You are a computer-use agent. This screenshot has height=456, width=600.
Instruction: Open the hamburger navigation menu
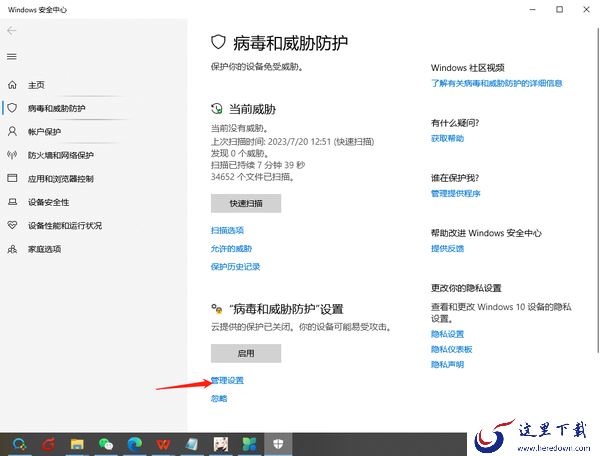coord(12,57)
